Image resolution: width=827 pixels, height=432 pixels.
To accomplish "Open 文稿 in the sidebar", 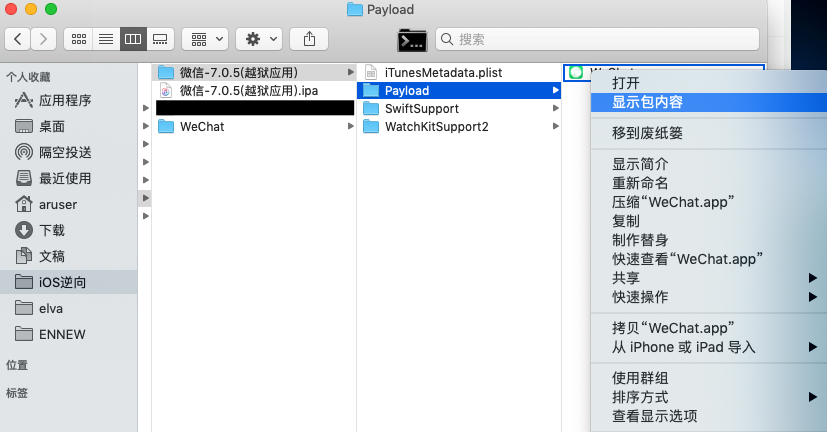I will pyautogui.click(x=69, y=256).
